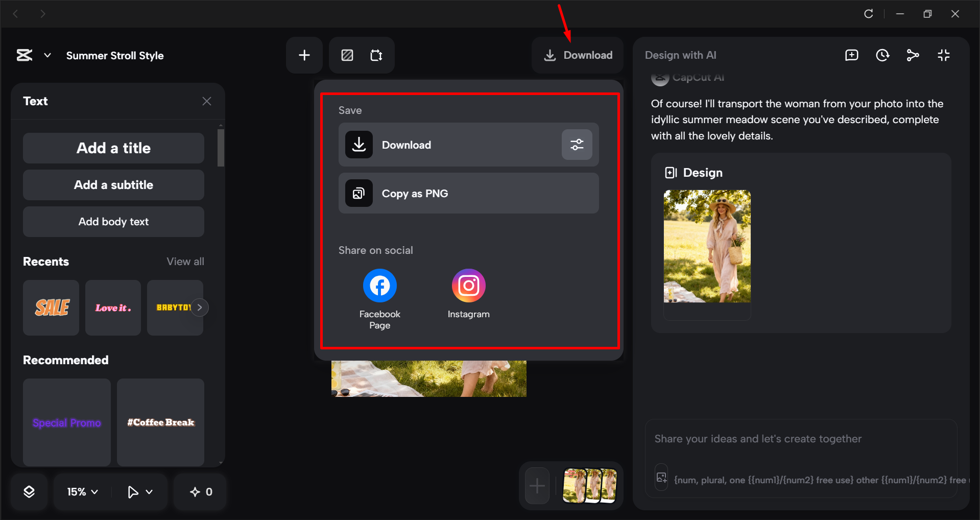
Task: Open the CapCut workspace menu chevron
Action: 47,55
